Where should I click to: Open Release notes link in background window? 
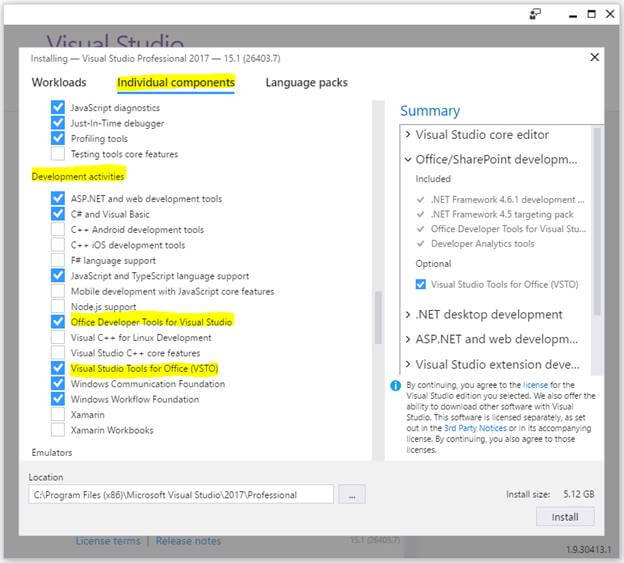point(188,541)
